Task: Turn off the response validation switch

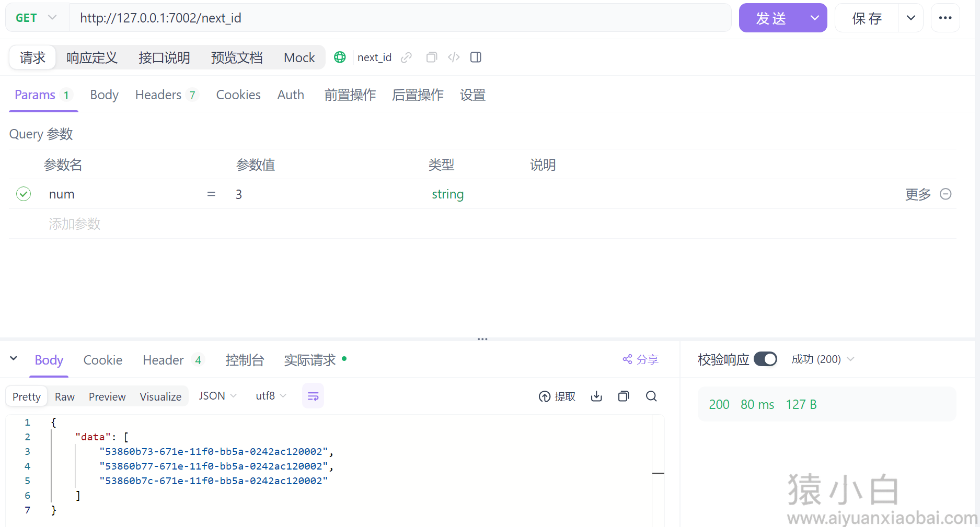Action: click(x=765, y=359)
